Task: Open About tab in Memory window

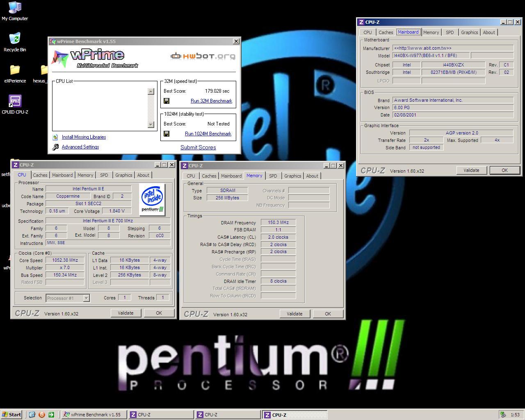Action: click(x=312, y=176)
